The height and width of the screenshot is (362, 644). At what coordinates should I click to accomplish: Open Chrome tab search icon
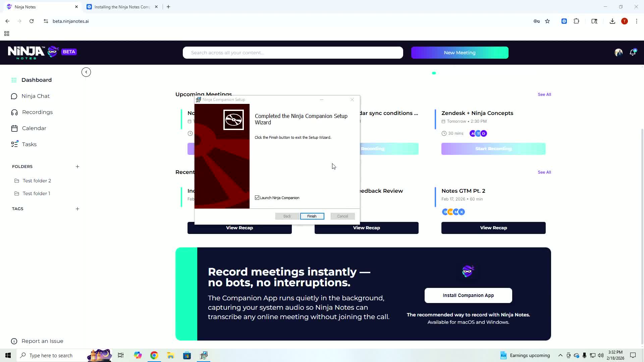click(594, 21)
